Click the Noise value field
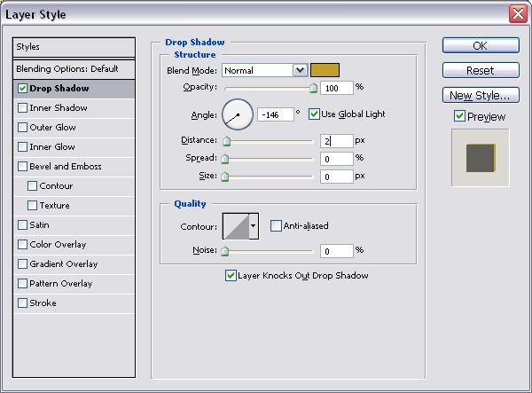Image resolution: width=532 pixels, height=393 pixels. pos(337,251)
